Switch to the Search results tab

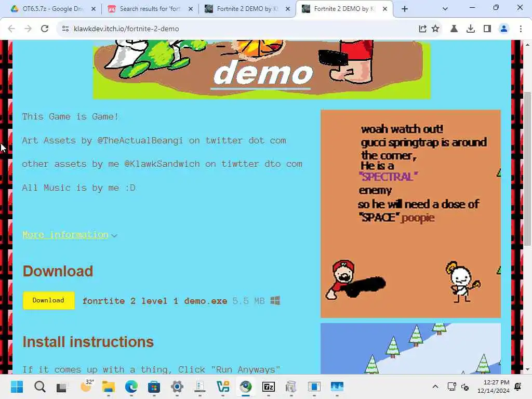click(x=149, y=9)
